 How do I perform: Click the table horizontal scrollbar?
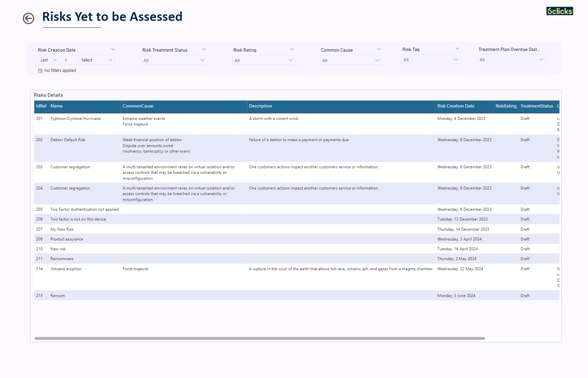(259, 338)
